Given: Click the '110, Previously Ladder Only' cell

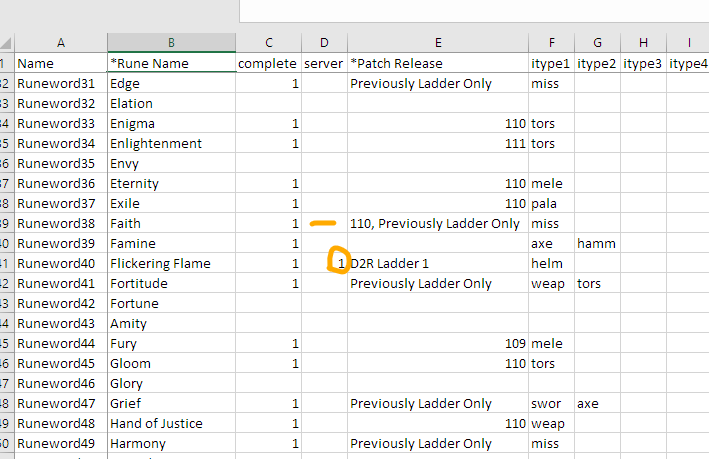Looking at the screenshot, I should point(437,223).
